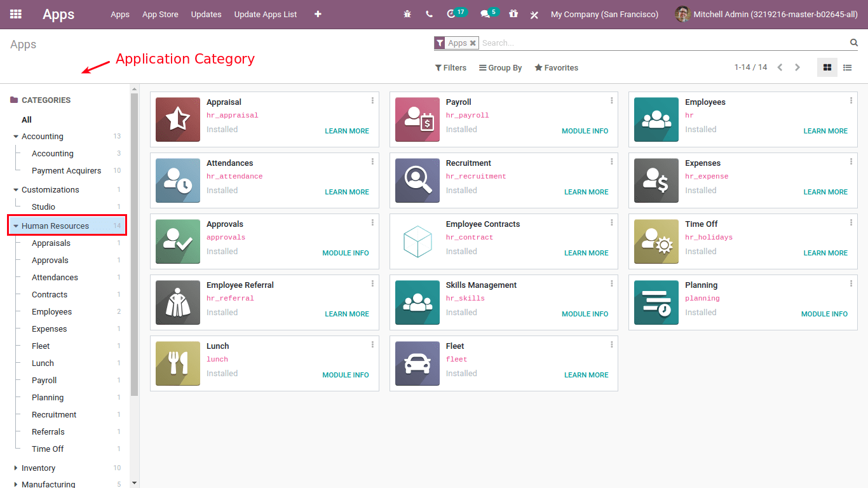Click the Update Apps List menu item

[x=265, y=14]
